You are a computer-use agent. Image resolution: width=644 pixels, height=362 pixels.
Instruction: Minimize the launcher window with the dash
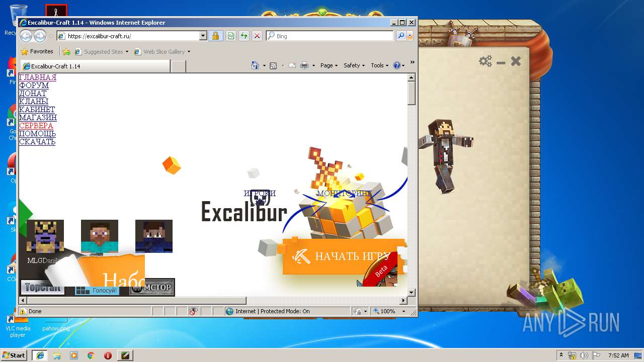pos(501,62)
